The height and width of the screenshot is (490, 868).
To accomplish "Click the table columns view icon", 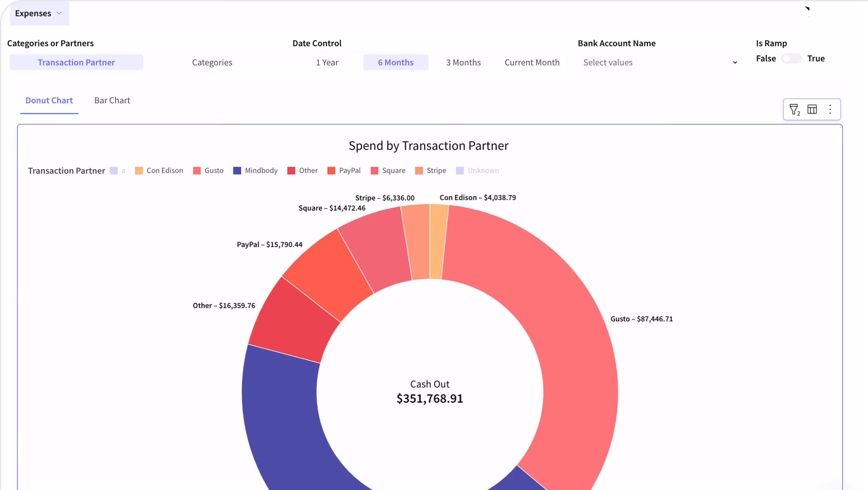I will click(812, 109).
